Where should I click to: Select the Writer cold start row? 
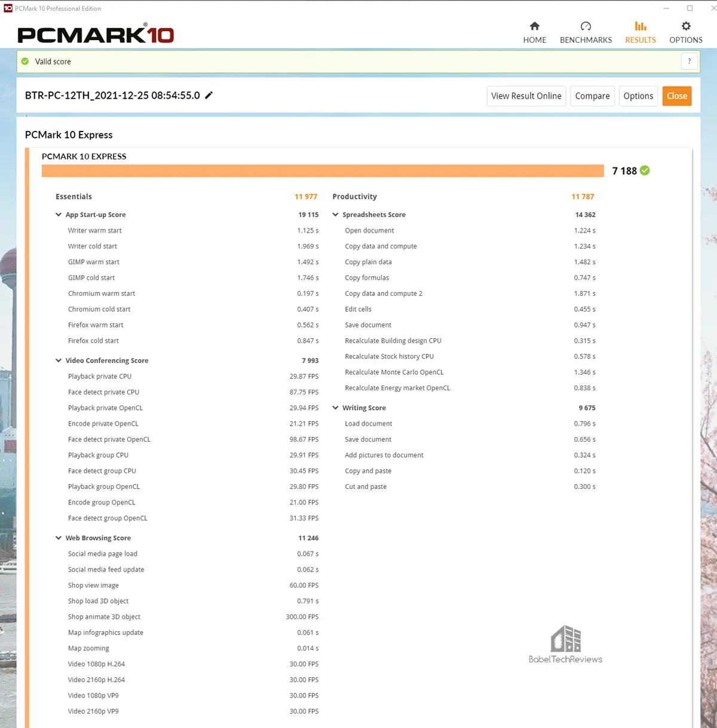click(x=193, y=246)
